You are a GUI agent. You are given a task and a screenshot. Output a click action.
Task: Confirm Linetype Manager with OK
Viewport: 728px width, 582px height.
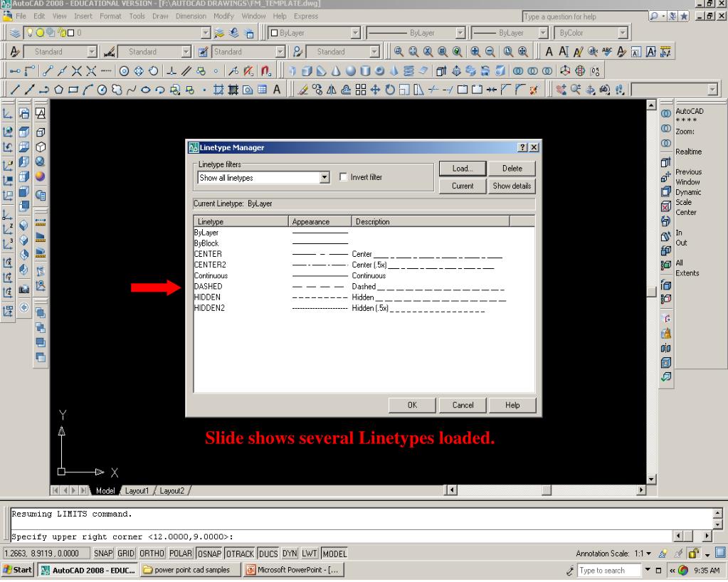[x=412, y=405]
